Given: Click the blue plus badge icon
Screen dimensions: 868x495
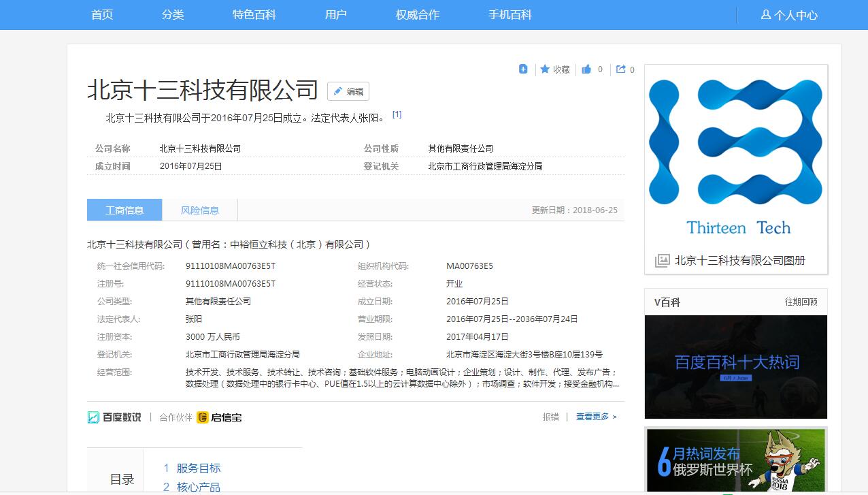Looking at the screenshot, I should pos(522,69).
